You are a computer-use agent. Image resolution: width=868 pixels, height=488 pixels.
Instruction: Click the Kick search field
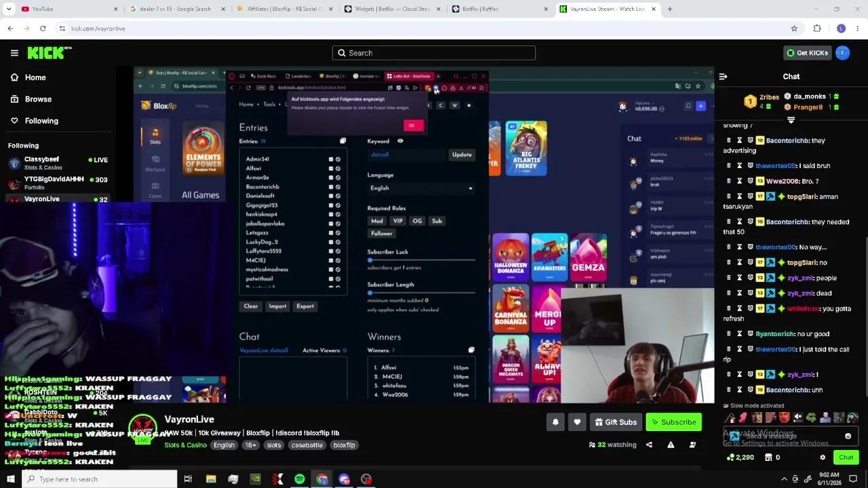tap(434, 53)
